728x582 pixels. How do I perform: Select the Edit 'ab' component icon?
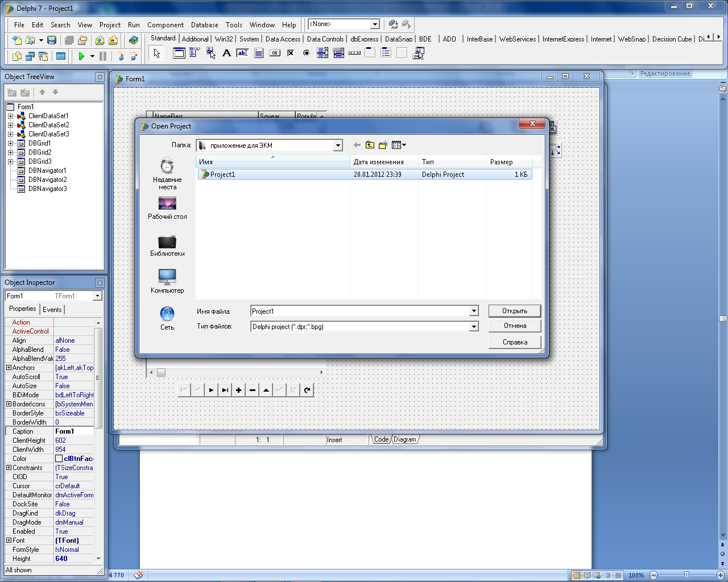click(242, 53)
